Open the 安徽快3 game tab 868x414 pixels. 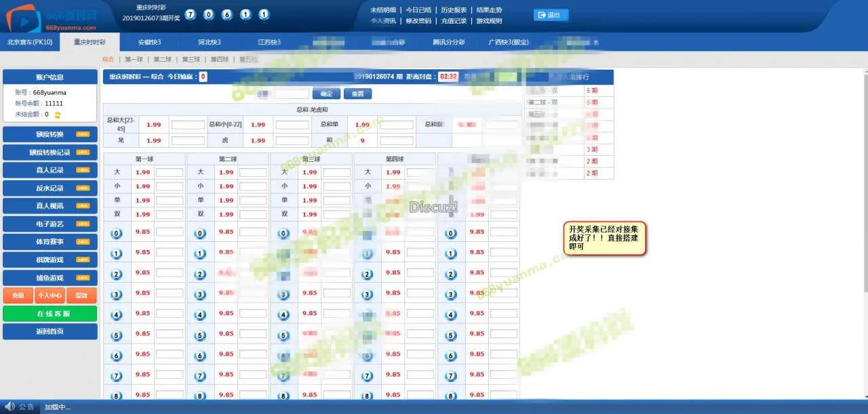pyautogui.click(x=149, y=42)
